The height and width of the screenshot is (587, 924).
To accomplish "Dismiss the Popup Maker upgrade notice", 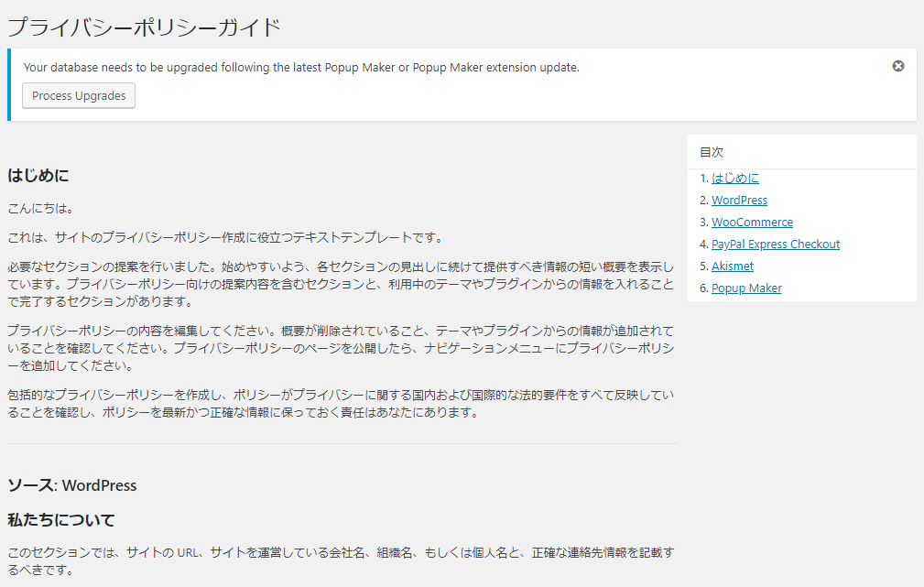I will pyautogui.click(x=898, y=66).
